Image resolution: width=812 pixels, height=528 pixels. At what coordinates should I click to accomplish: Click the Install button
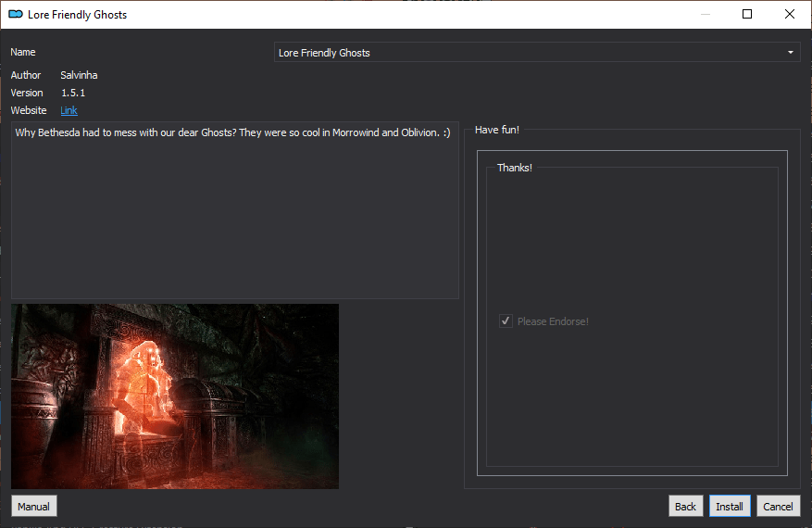point(730,507)
